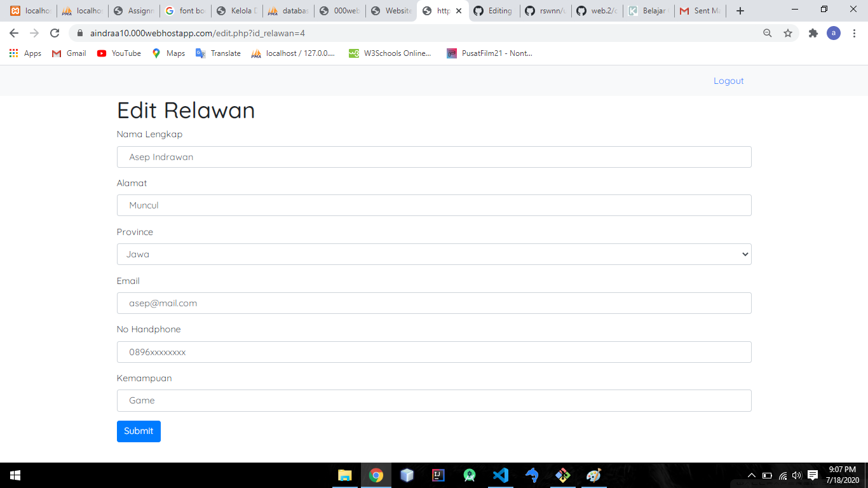Expand the Province dropdown showing Jawa
Image resolution: width=868 pixels, height=488 pixels.
pos(434,254)
